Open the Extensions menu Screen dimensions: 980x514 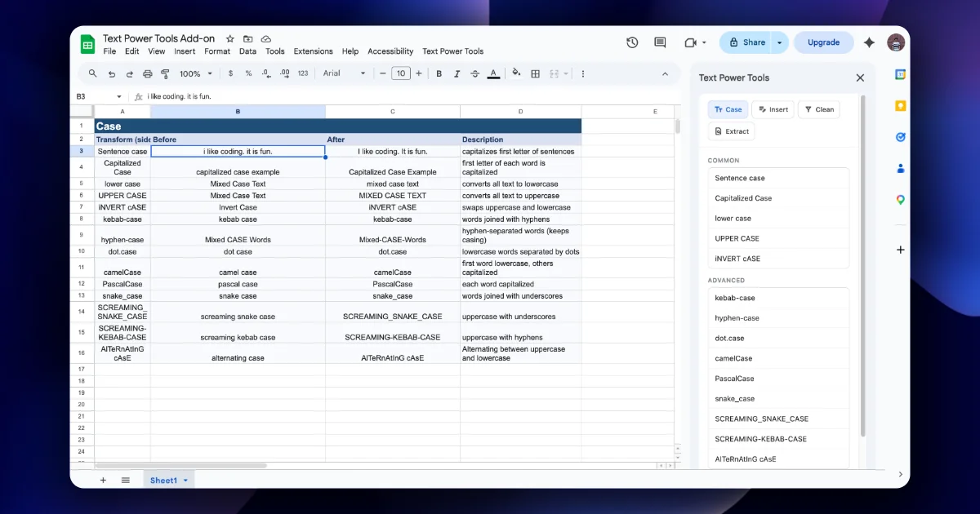click(x=314, y=51)
